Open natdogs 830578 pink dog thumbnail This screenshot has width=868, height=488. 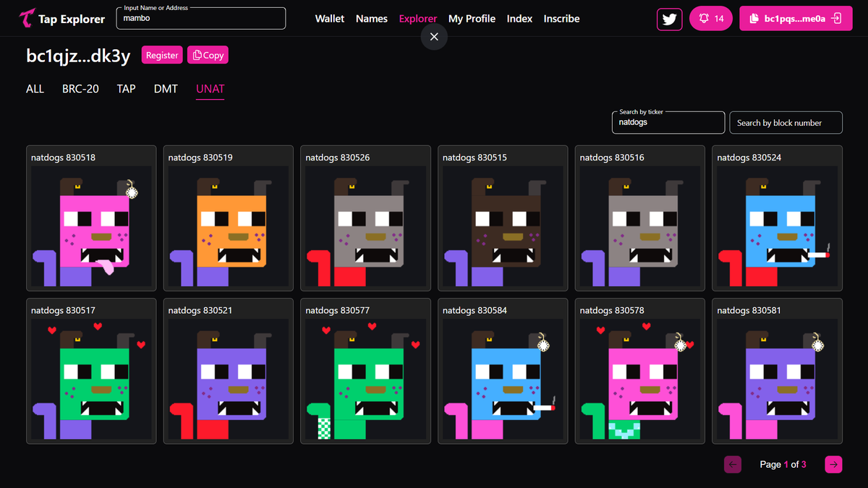click(640, 379)
